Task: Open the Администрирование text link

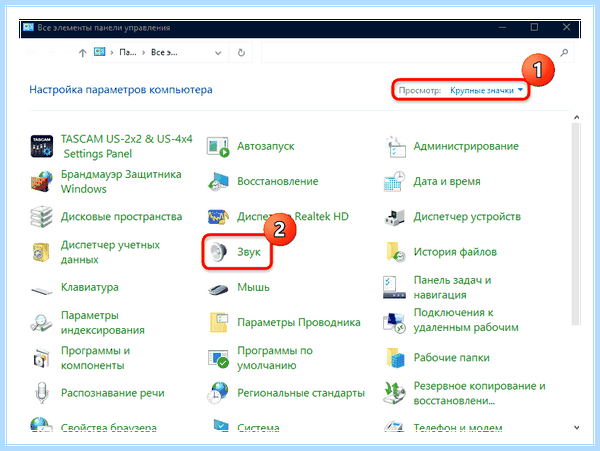Action: 466,146
